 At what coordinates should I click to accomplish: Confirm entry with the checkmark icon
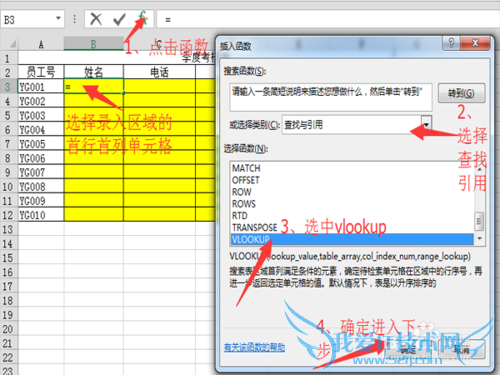119,19
